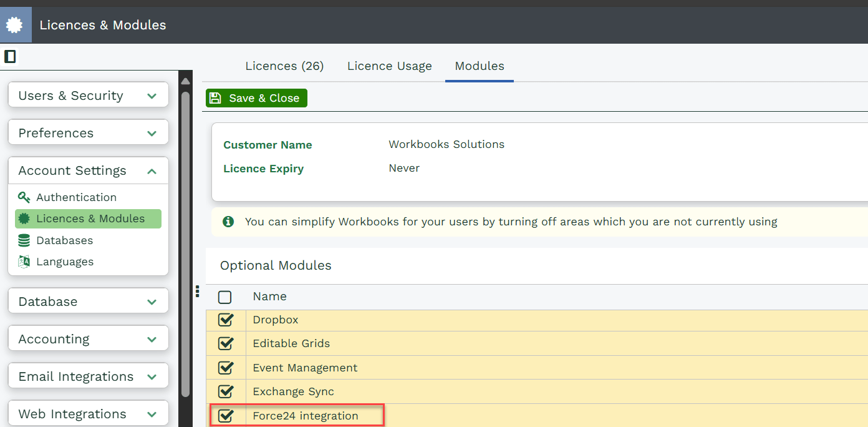Open the Licence Usage tab
The height and width of the screenshot is (427, 868).
tap(390, 66)
